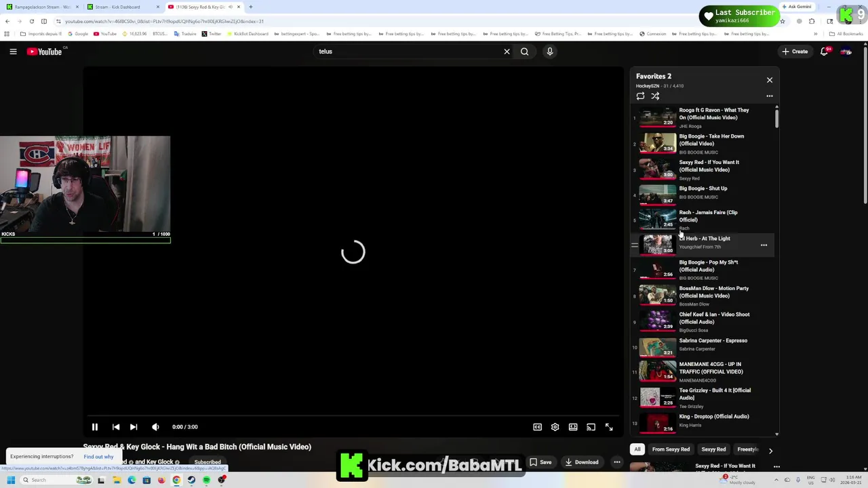Download the video

pos(582,462)
